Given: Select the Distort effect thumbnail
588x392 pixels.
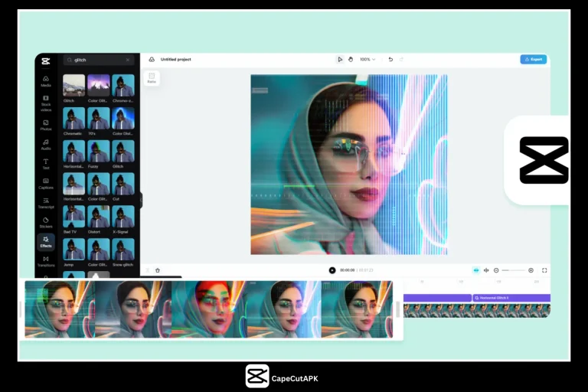Looking at the screenshot, I should (x=99, y=217).
